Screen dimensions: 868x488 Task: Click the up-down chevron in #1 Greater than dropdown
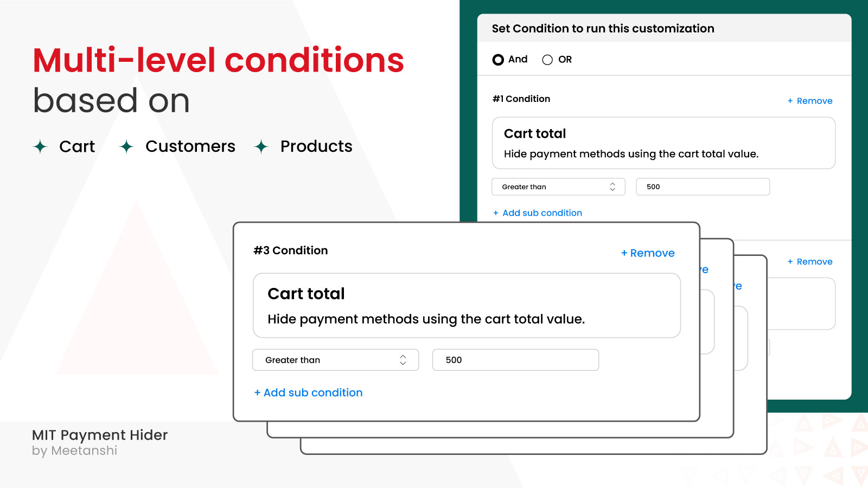(612, 187)
